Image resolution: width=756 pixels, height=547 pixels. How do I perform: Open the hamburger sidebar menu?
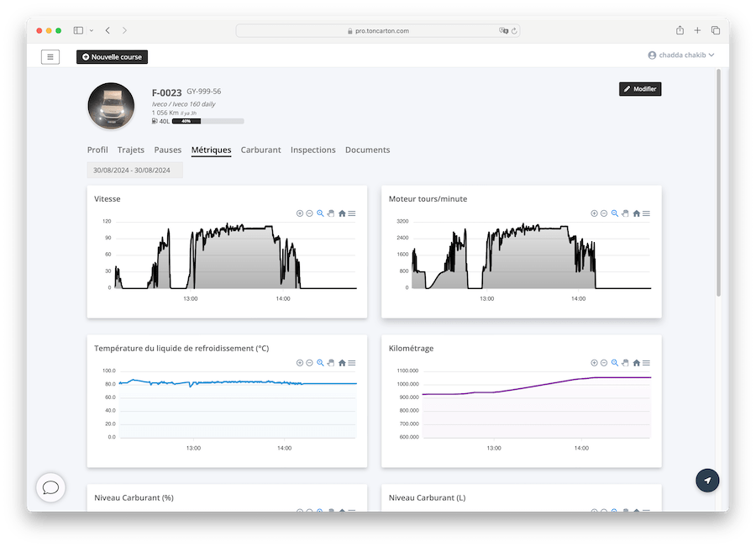click(50, 57)
